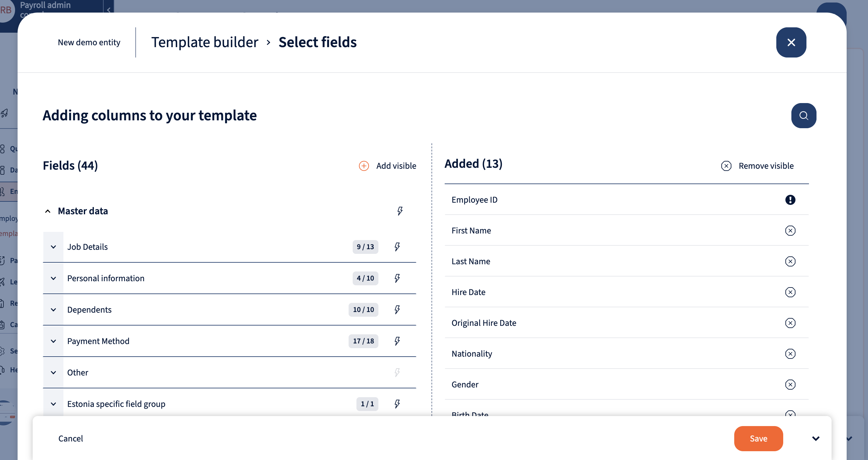The width and height of the screenshot is (868, 460).
Task: Click Template builder in the breadcrumb
Action: point(204,42)
